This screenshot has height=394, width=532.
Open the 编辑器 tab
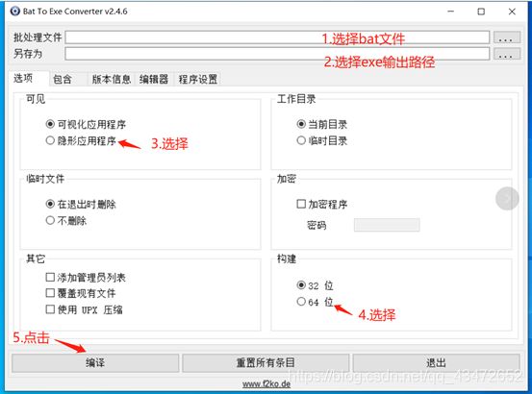click(154, 79)
